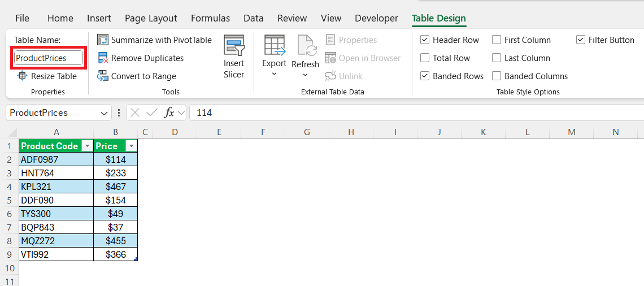The image size is (644, 286).
Task: Select column B header
Action: (x=115, y=132)
